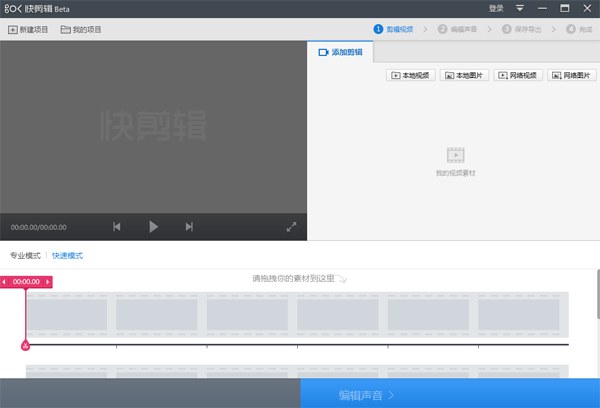
Task: Skip to the next frame in the preview
Action: [189, 227]
